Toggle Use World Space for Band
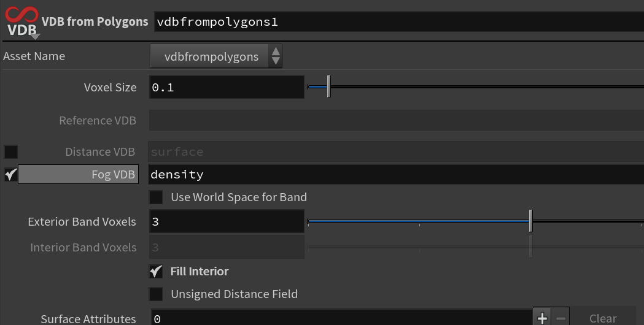This screenshot has width=644, height=325. tap(156, 197)
